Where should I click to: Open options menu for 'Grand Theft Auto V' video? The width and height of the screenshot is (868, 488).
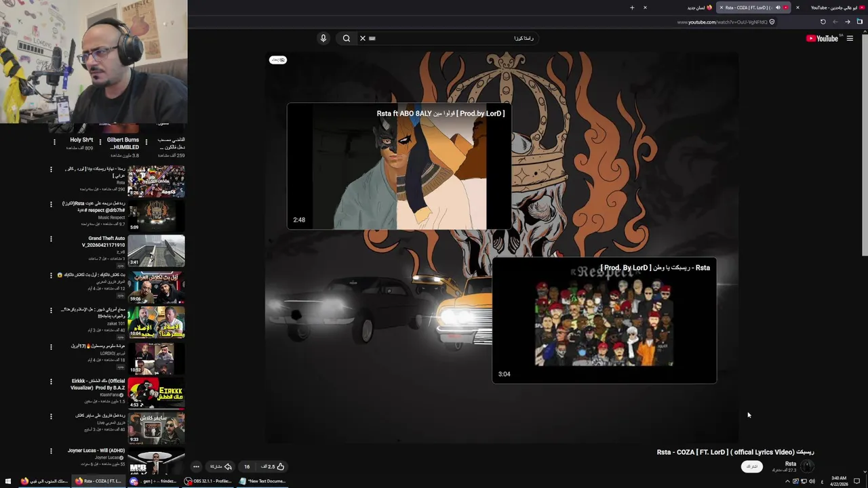[51, 239]
